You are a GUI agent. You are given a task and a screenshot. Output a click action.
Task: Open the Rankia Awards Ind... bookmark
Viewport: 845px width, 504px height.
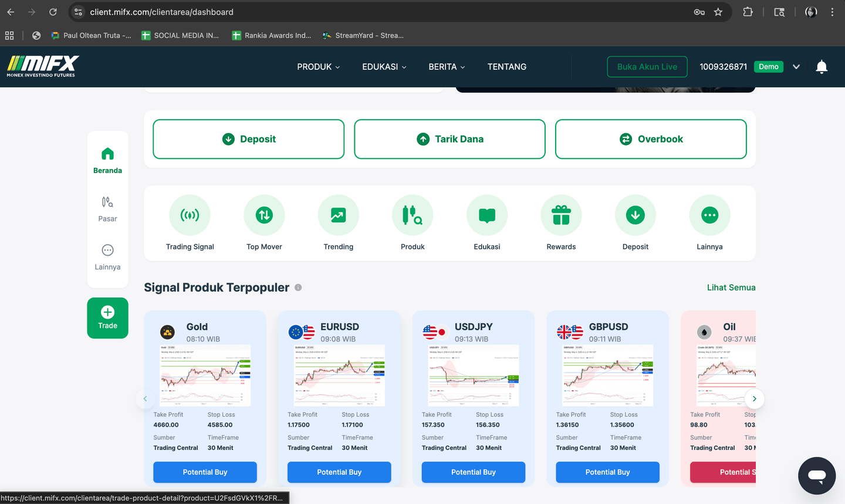point(272,35)
